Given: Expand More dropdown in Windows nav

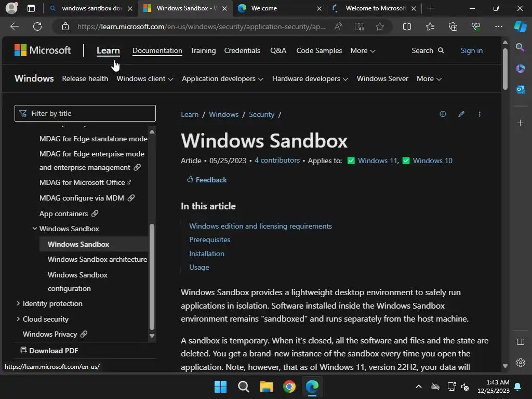Looking at the screenshot, I should [429, 79].
